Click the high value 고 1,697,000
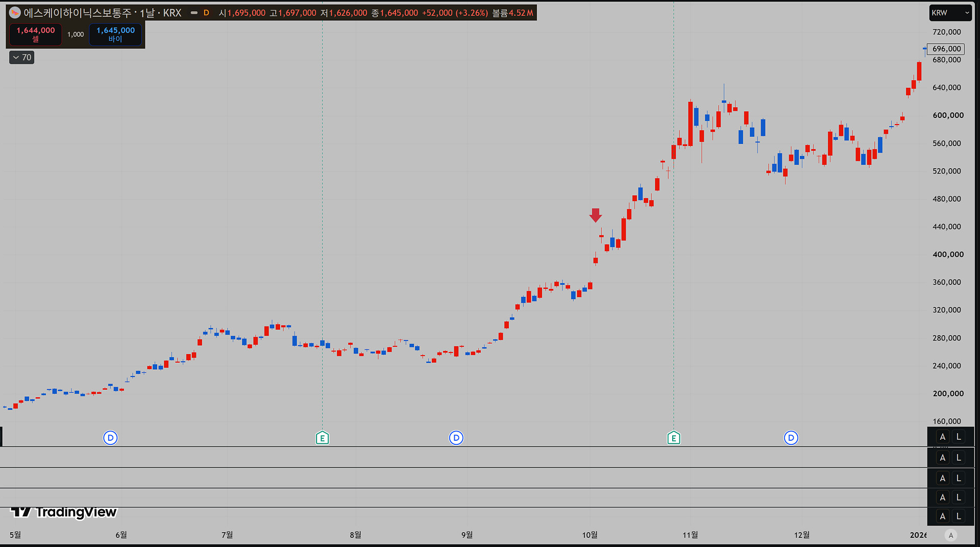Image resolution: width=980 pixels, height=547 pixels. point(293,13)
